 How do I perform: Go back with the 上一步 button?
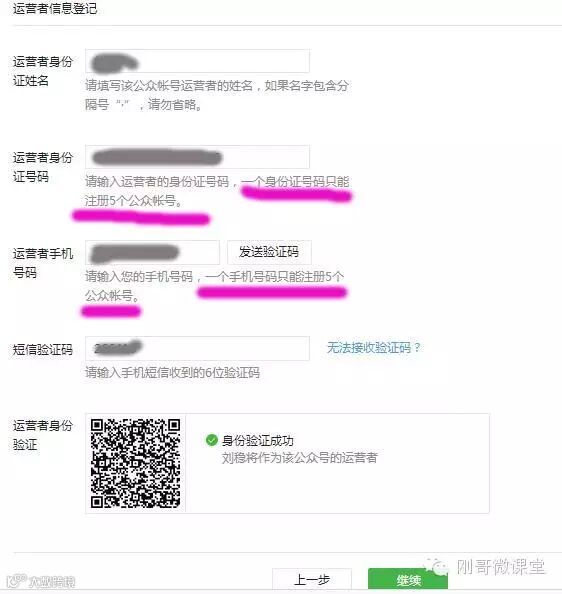point(312,580)
